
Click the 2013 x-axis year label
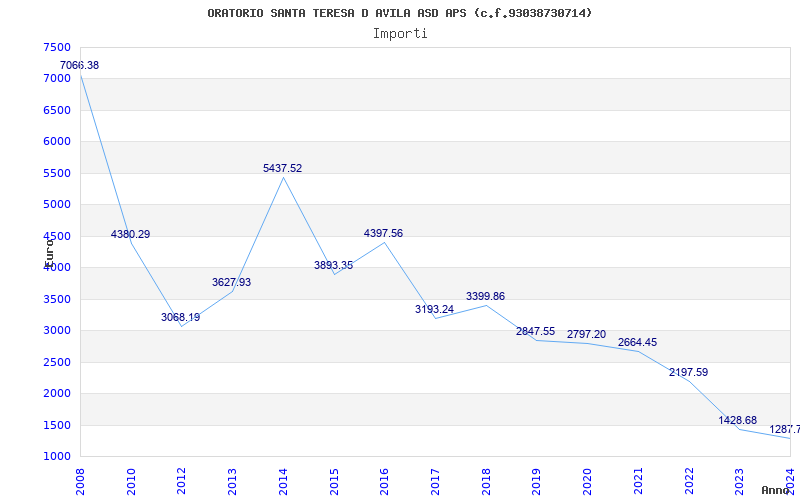tap(233, 481)
